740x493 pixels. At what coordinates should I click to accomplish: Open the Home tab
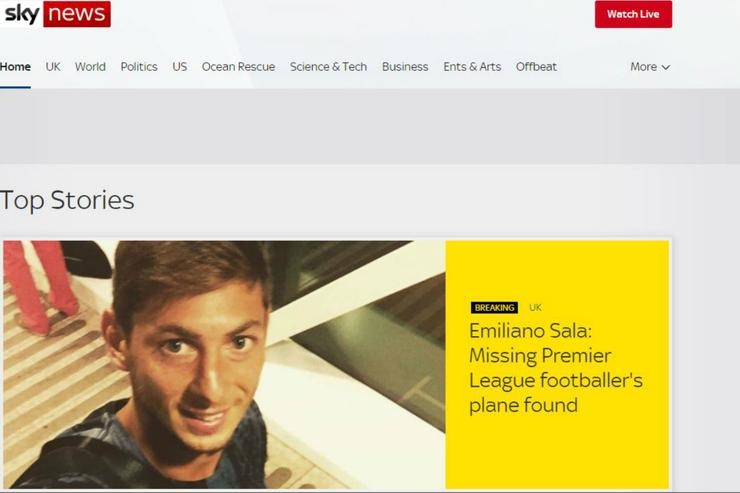pos(15,67)
